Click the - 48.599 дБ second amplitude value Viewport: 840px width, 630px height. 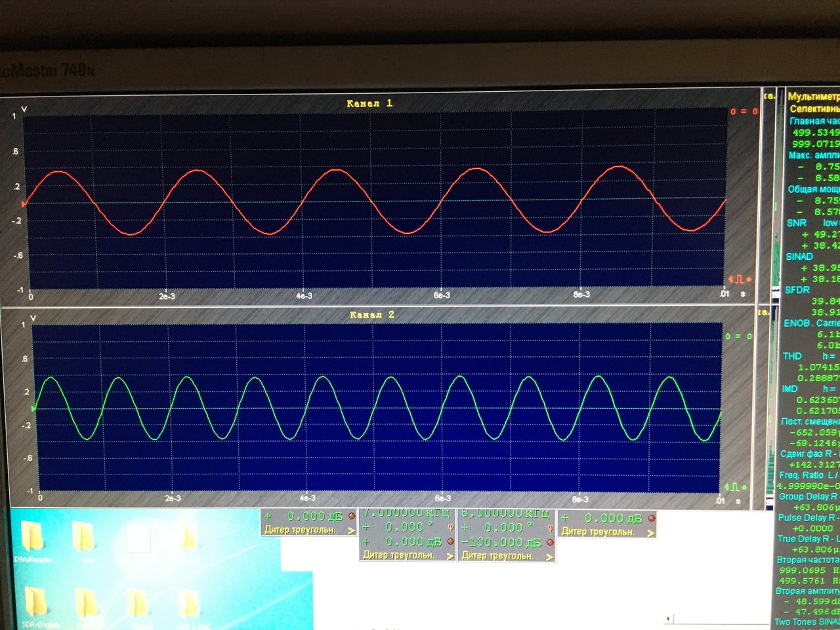[x=811, y=601]
